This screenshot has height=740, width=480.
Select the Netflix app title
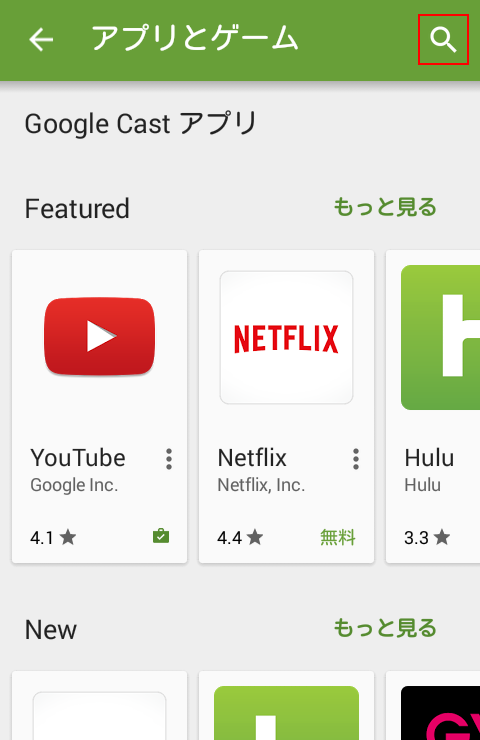252,458
